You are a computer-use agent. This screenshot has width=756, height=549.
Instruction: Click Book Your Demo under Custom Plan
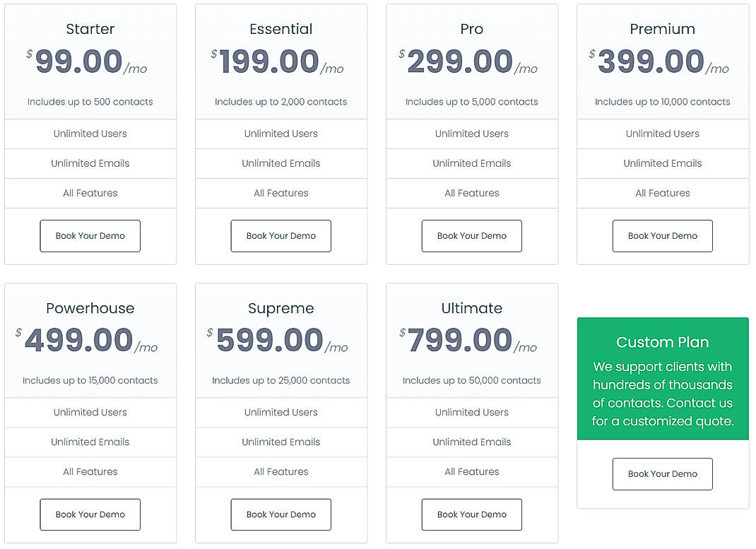point(662,473)
